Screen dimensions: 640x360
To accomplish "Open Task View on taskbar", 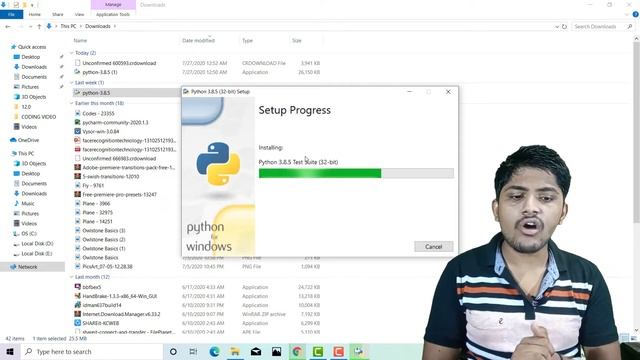I will tap(193, 351).
